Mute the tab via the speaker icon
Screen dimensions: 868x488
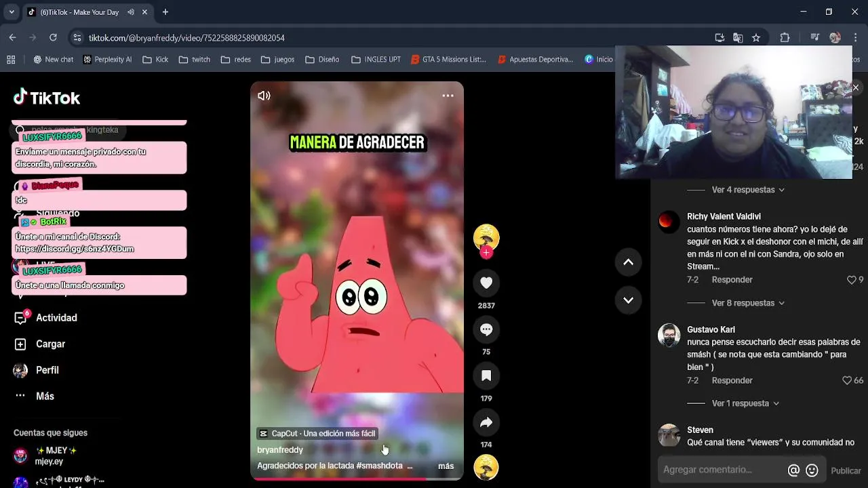(x=131, y=12)
